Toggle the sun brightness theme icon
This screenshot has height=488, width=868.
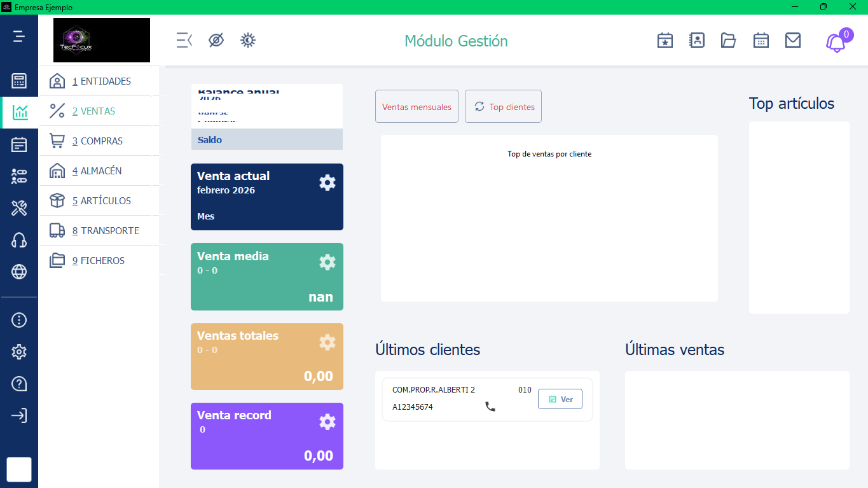[248, 41]
